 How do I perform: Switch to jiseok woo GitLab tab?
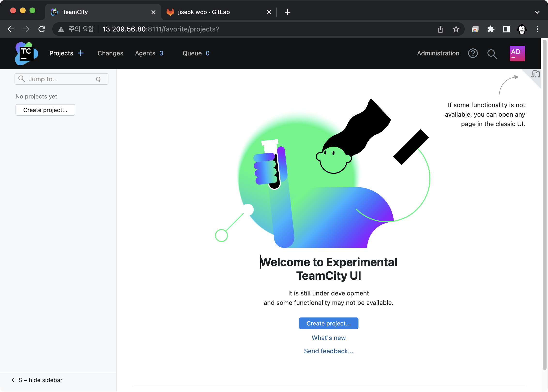[219, 12]
